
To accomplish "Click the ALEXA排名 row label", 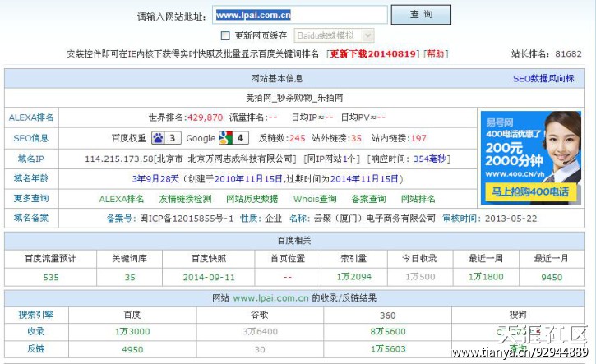I will pos(31,117).
